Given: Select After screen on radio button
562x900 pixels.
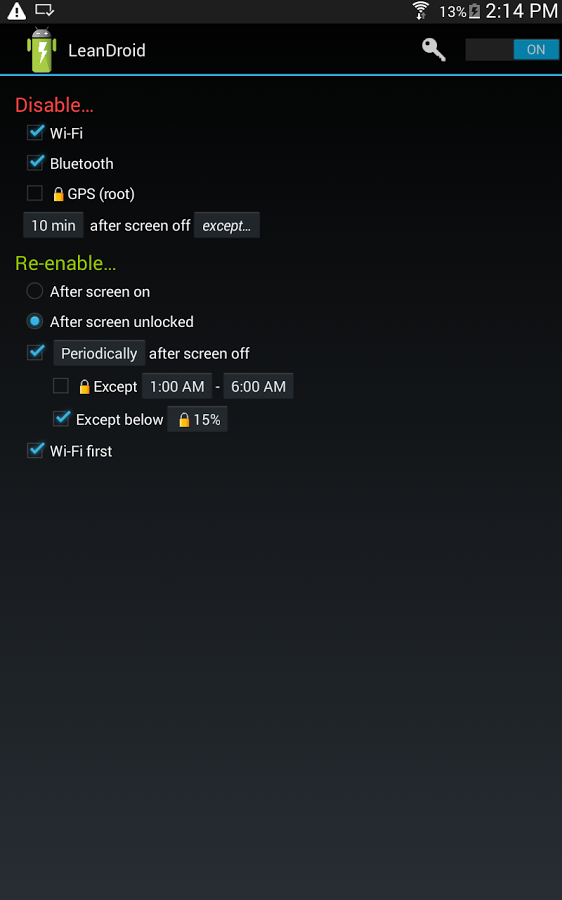Looking at the screenshot, I should pos(34,291).
